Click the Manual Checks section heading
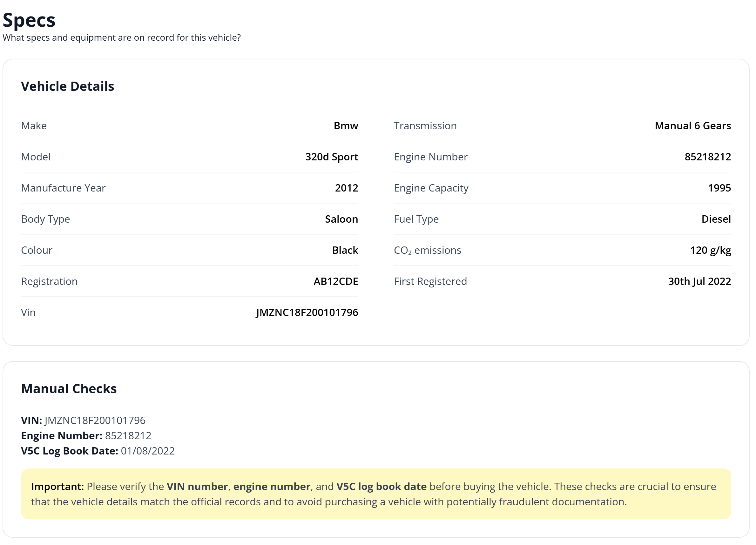This screenshot has width=756, height=545. pyautogui.click(x=69, y=389)
